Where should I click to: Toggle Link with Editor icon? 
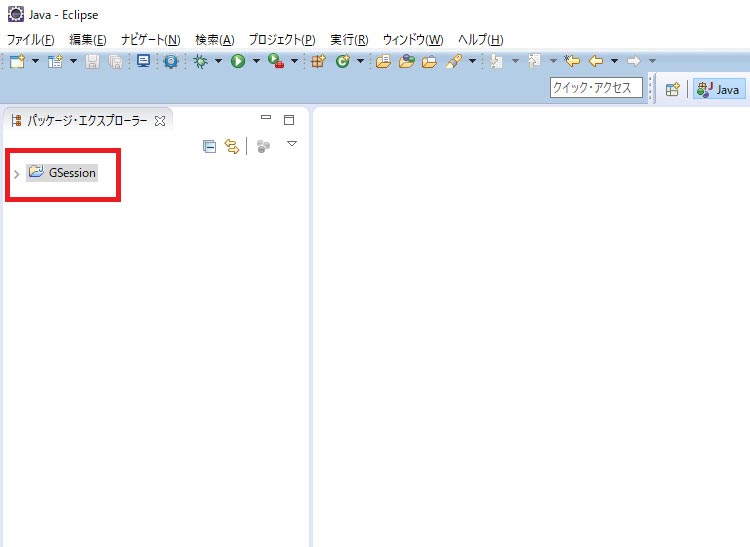(x=232, y=146)
